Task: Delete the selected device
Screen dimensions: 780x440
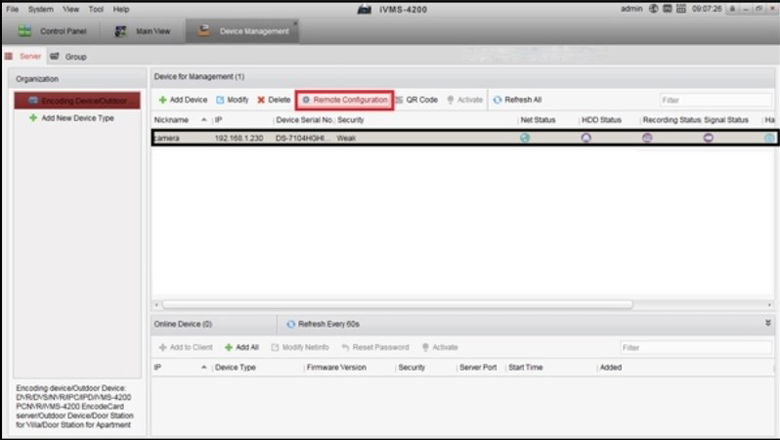Action: [273, 100]
